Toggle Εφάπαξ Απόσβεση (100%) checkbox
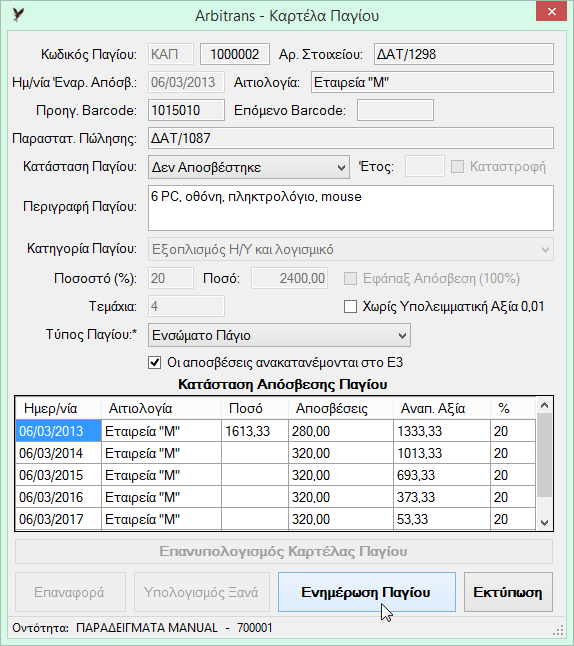 click(350, 279)
